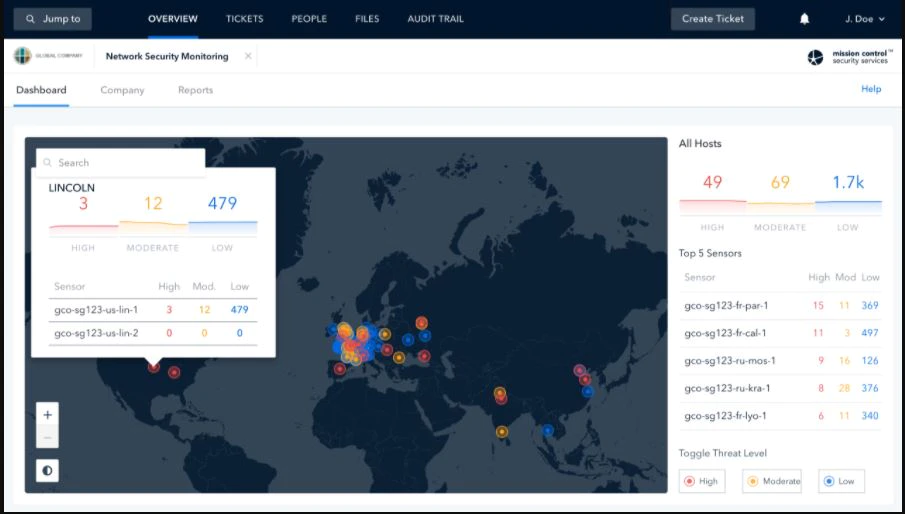905x514 pixels.
Task: Open the J. Doe user dropdown
Action: click(865, 19)
